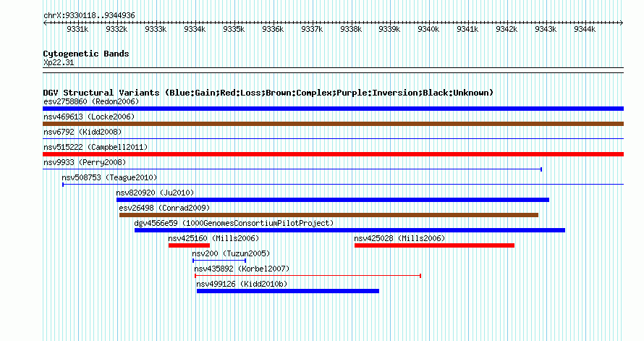Click the 9331k ruler tick label
The width and height of the screenshot is (644, 341).
(x=77, y=29)
